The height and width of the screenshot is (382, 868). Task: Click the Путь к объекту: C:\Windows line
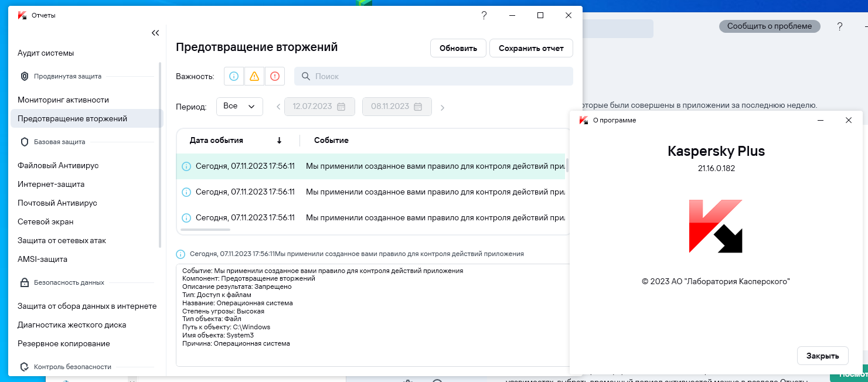(x=226, y=327)
